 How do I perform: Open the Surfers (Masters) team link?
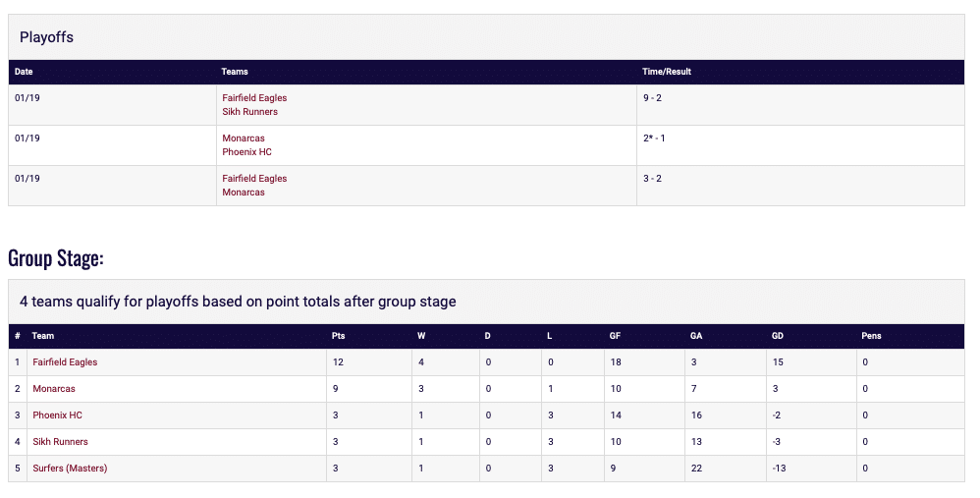click(70, 469)
